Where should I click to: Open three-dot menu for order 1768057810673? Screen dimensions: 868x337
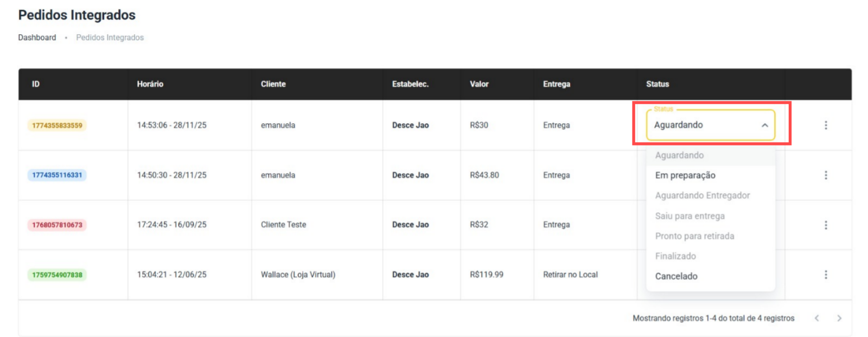(x=826, y=225)
